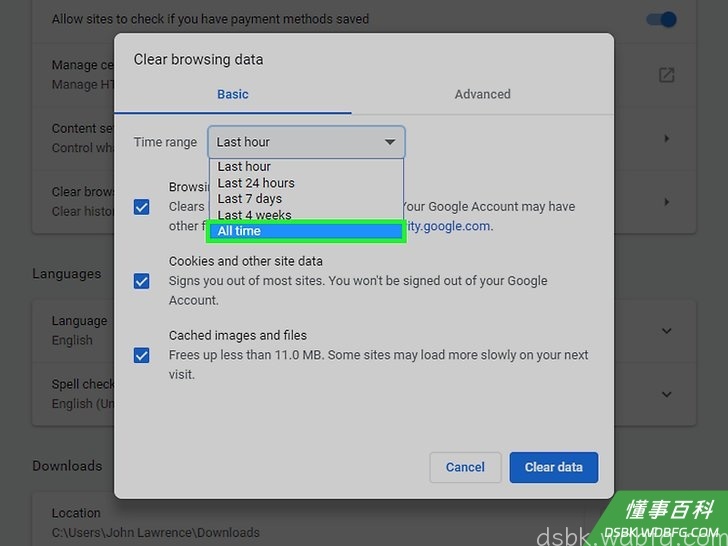The image size is (728, 546).
Task: Expand the Language section chevron
Action: [667, 331]
